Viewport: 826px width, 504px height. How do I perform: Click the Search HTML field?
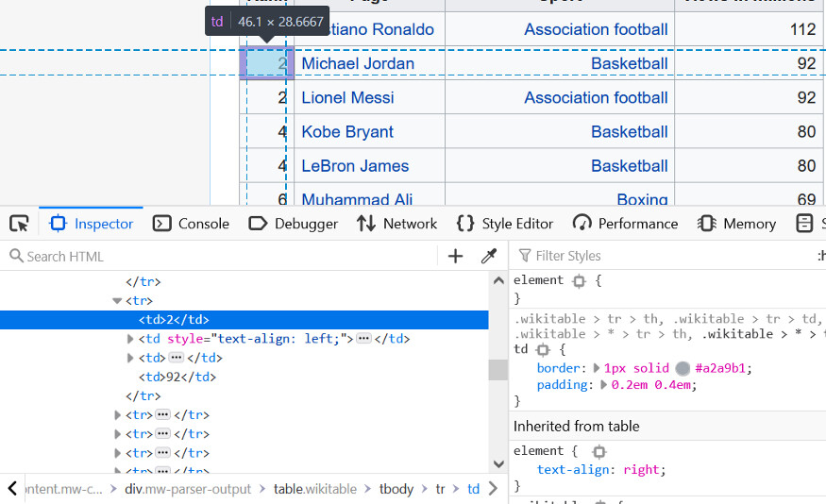point(227,256)
